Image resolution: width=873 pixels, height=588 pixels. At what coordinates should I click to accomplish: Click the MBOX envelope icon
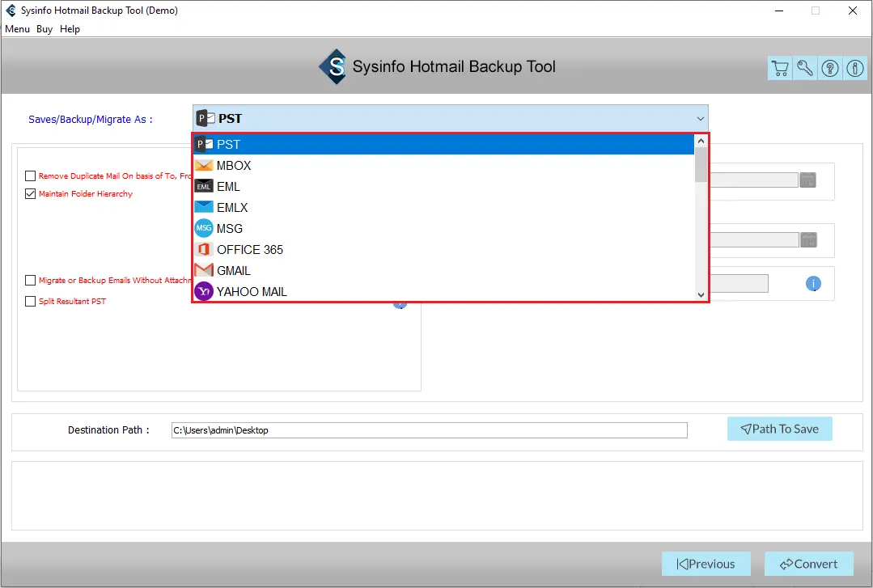pyautogui.click(x=204, y=165)
